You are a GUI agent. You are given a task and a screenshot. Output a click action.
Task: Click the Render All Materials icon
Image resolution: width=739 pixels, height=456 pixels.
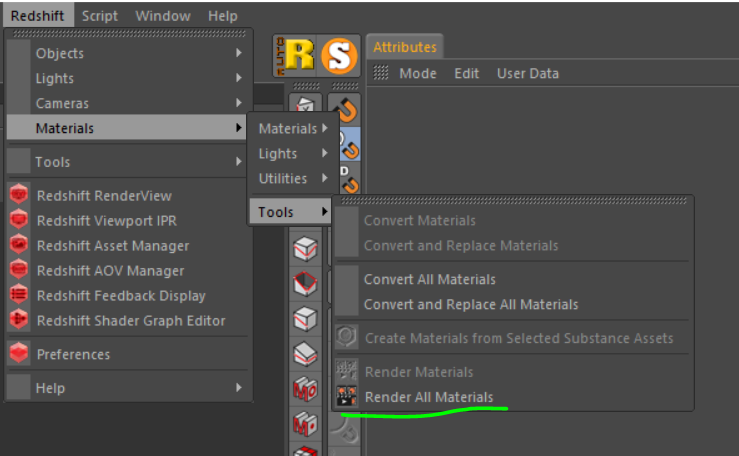click(346, 396)
